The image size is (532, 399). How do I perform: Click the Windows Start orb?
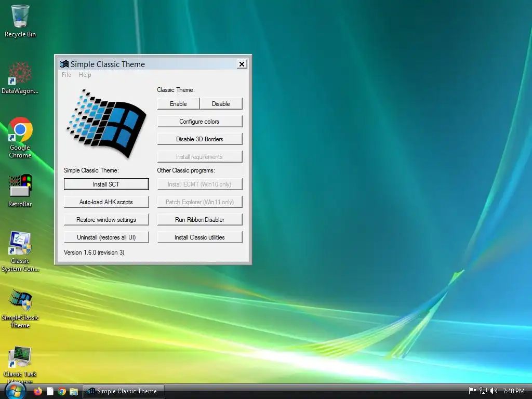point(15,392)
